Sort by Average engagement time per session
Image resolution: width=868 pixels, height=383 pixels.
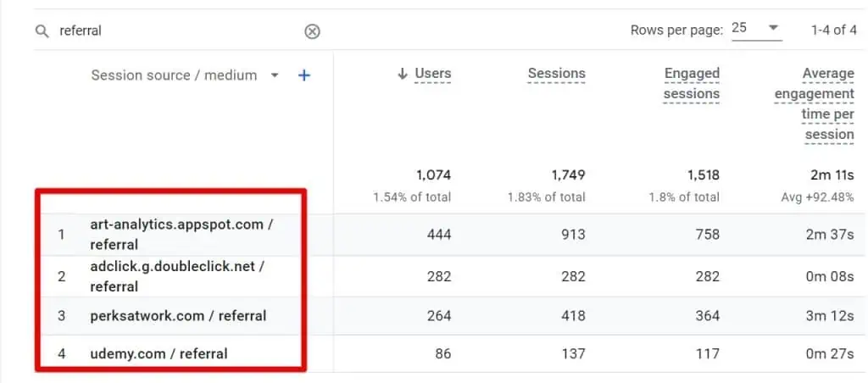[x=815, y=104]
